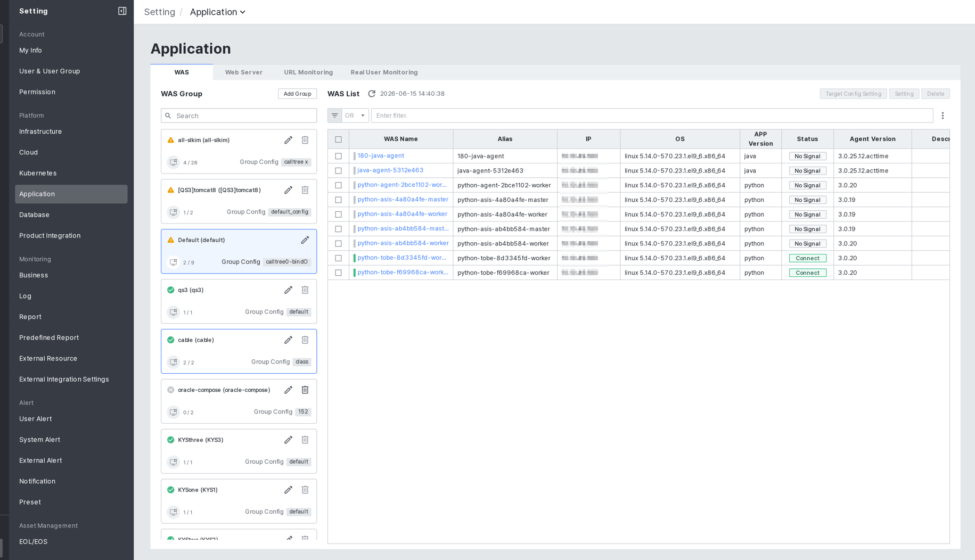The image size is (975, 560).
Task: Check the python-tobe-f69968ca-worker row checkbox
Action: tap(338, 273)
